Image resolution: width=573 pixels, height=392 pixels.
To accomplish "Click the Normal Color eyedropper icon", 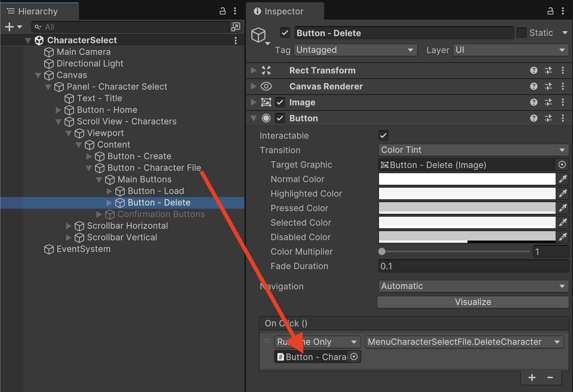I will pyautogui.click(x=563, y=179).
